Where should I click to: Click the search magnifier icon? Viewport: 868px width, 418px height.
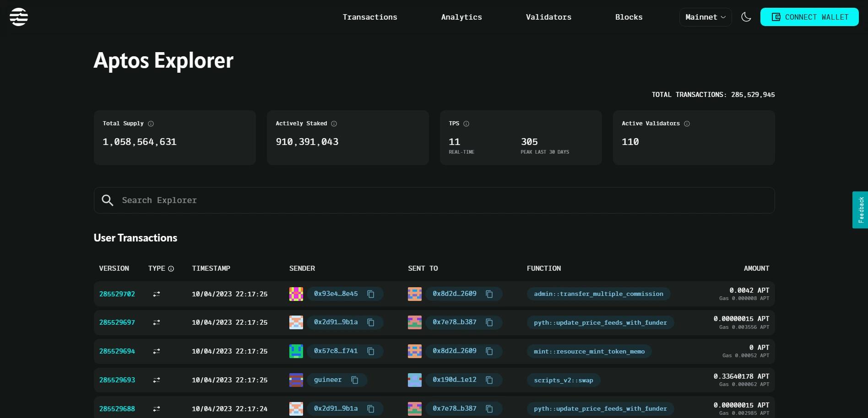(x=108, y=200)
